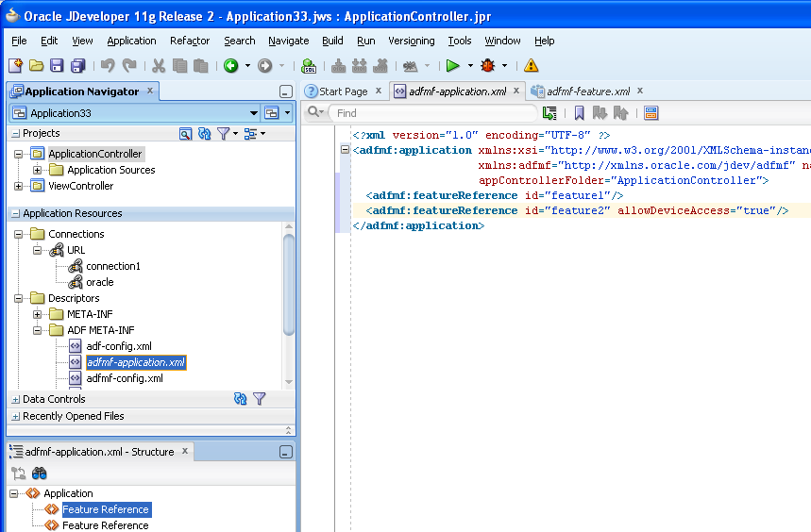The width and height of the screenshot is (811, 532).
Task: Click the yellow warning triangle icon
Action: [531, 66]
